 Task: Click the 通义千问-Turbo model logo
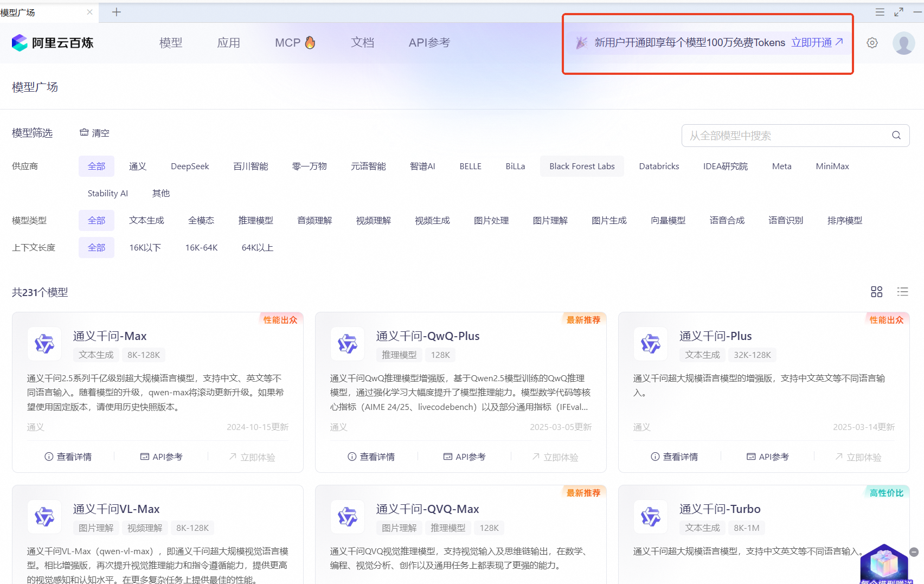pos(651,517)
